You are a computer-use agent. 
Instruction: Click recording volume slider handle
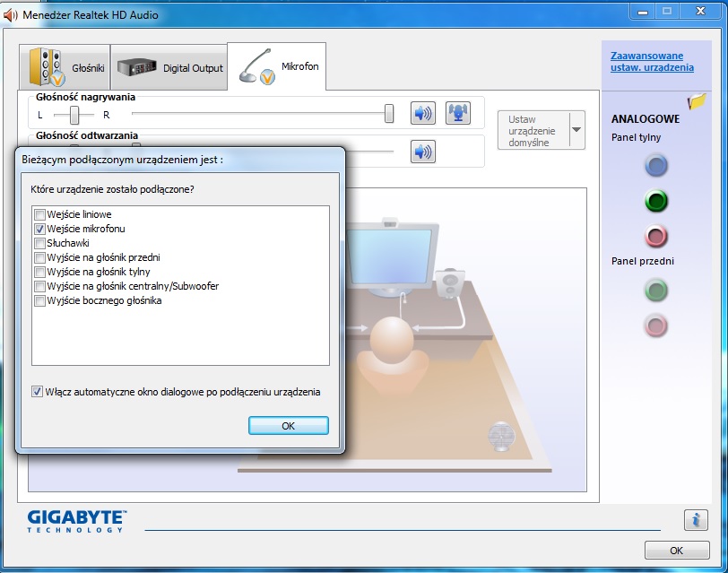(389, 113)
